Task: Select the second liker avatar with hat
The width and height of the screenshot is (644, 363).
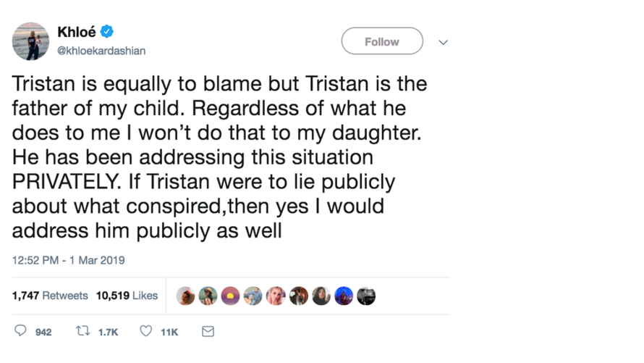Action: coord(208,296)
